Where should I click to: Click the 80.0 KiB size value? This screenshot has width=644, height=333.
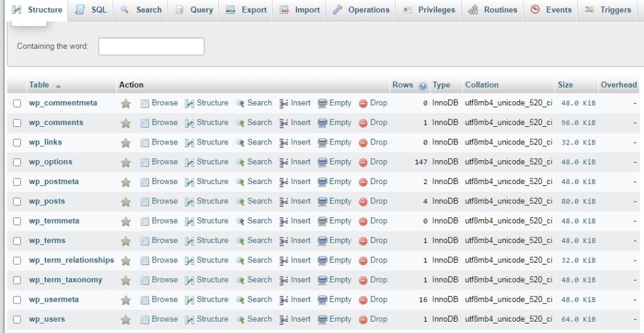click(579, 202)
